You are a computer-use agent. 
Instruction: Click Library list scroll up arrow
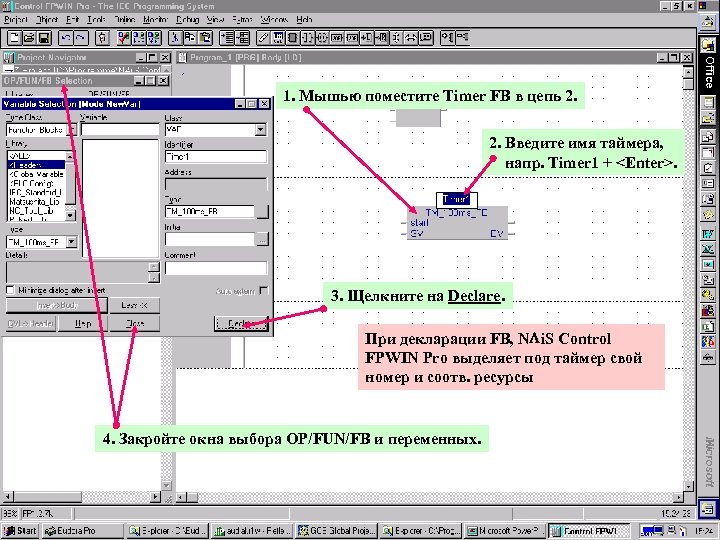click(x=70, y=157)
